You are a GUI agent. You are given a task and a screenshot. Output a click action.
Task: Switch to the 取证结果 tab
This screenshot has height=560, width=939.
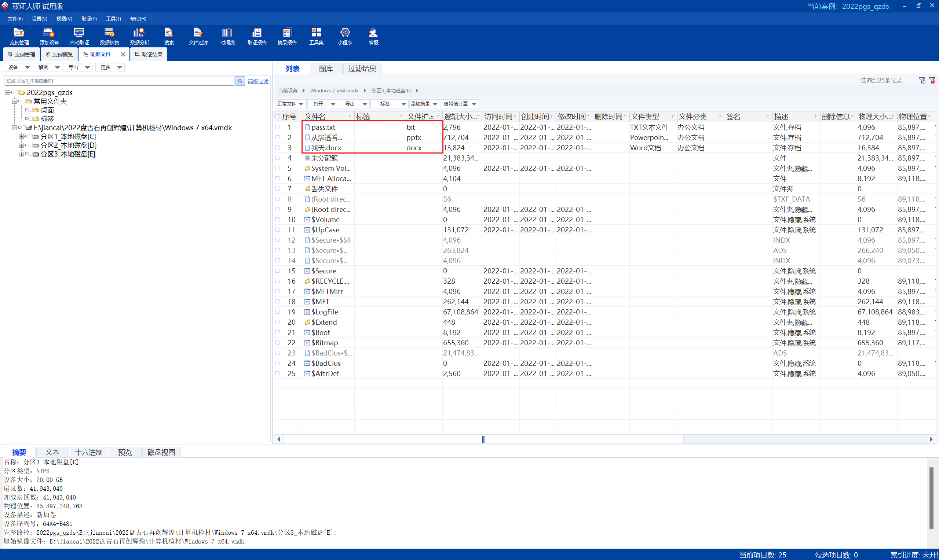click(149, 54)
